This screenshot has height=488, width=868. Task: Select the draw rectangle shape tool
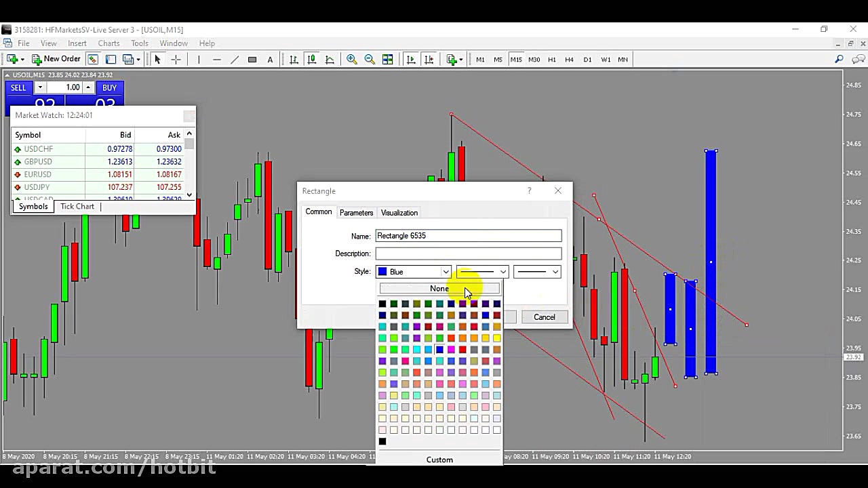coord(252,60)
